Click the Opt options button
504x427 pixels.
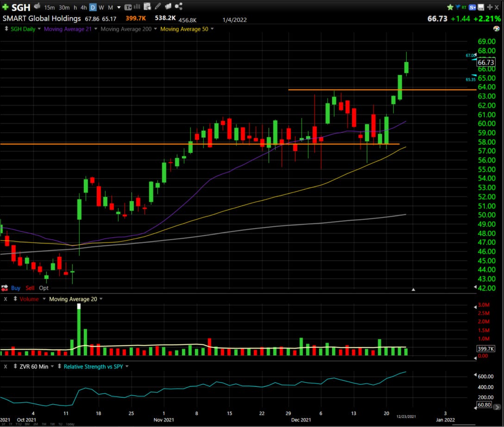click(x=44, y=288)
